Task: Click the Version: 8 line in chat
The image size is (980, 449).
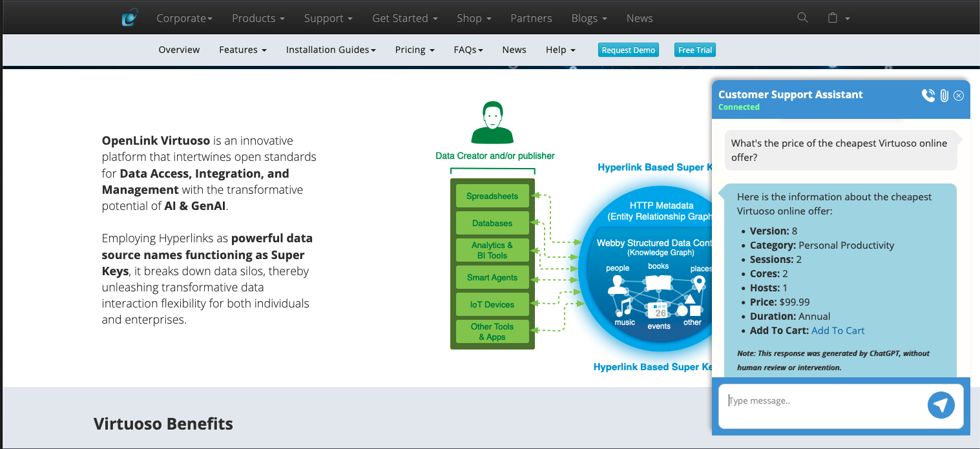Action: tap(774, 231)
